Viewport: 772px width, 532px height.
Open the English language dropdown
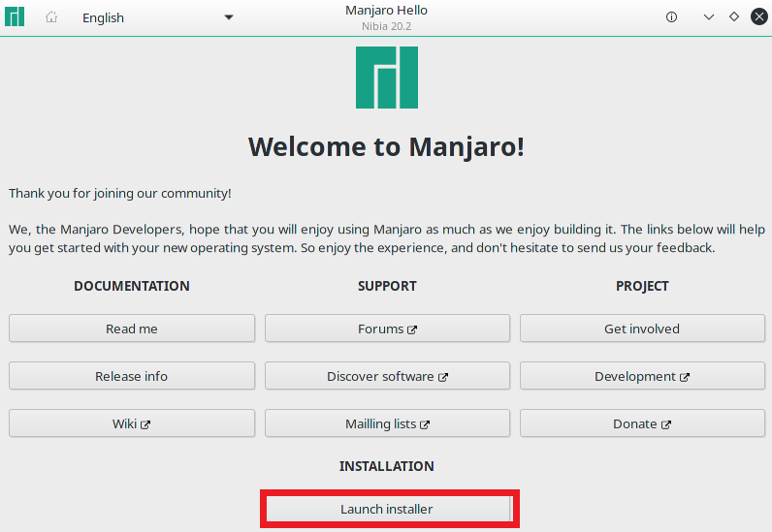pos(157,17)
